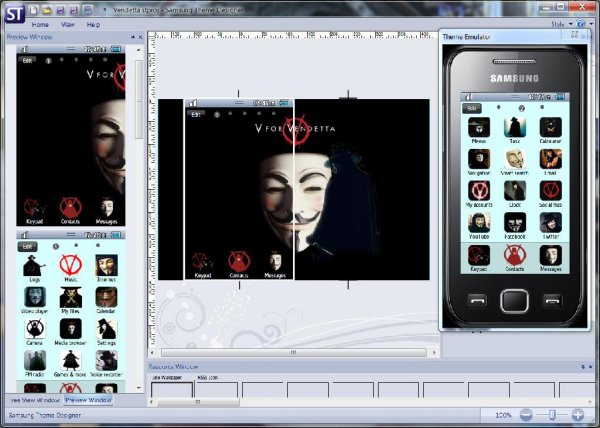Click the Resource Window horizontal scrollbar thumb
Screen dimensions: 600x428
pos(198,402)
